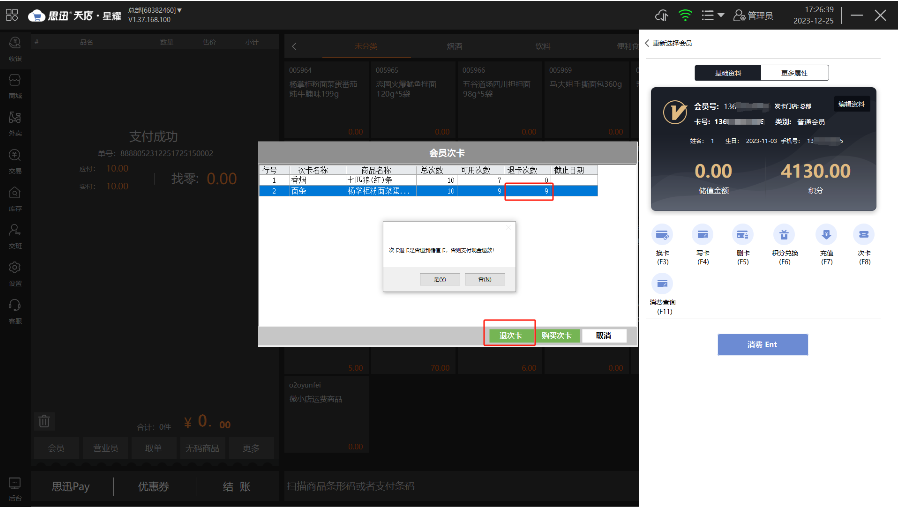This screenshot has width=900, height=509.
Task: Open the list menu dropdown in title bar
Action: point(713,15)
